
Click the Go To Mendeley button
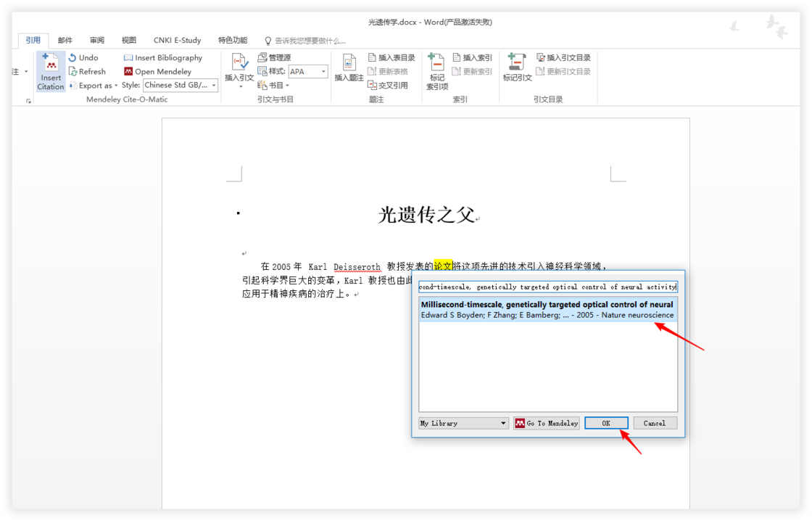pos(547,423)
